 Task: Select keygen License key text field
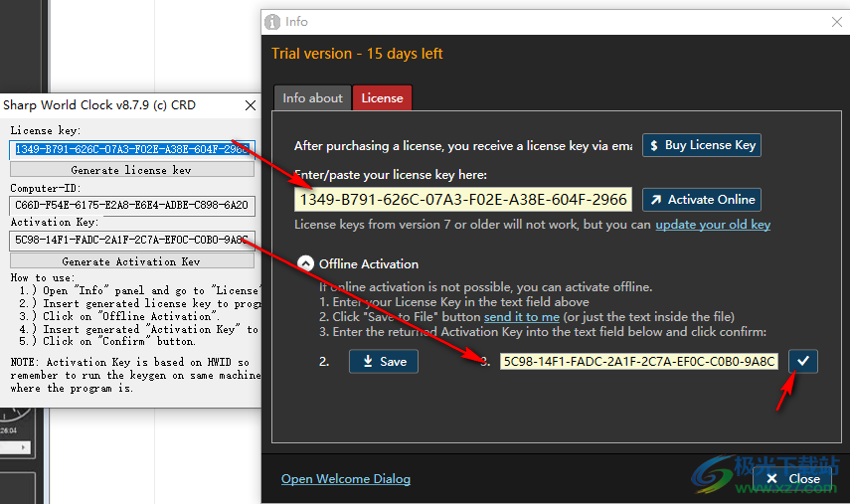[x=132, y=149]
